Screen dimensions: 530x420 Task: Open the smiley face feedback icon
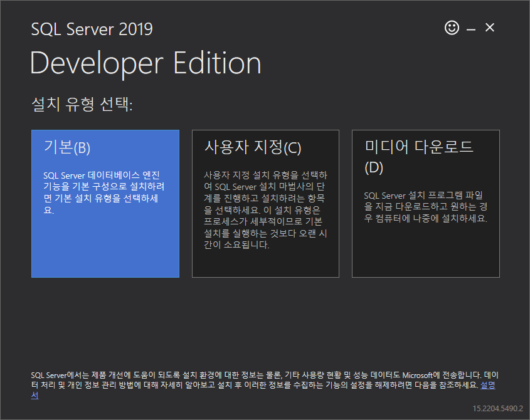pyautogui.click(x=452, y=28)
